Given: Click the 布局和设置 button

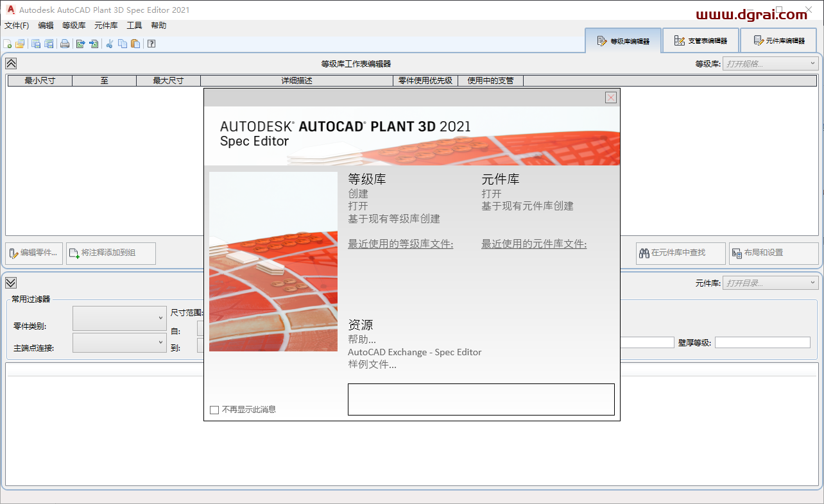Looking at the screenshot, I should [774, 253].
